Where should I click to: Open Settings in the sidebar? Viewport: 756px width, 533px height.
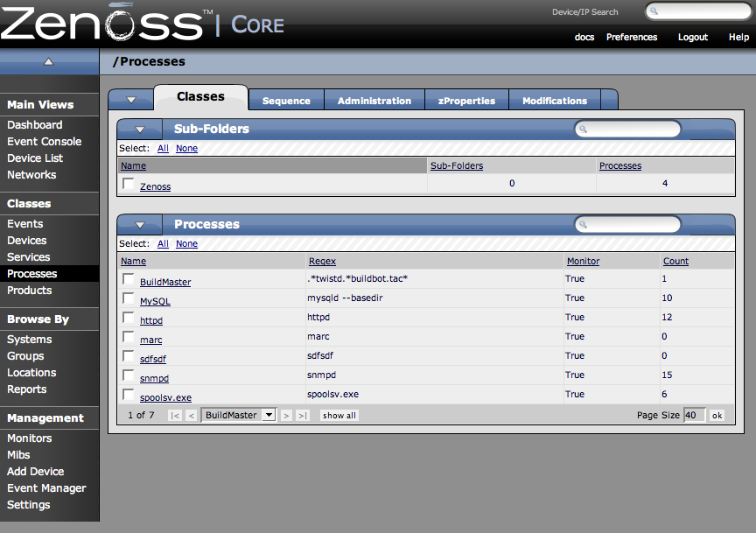point(29,505)
